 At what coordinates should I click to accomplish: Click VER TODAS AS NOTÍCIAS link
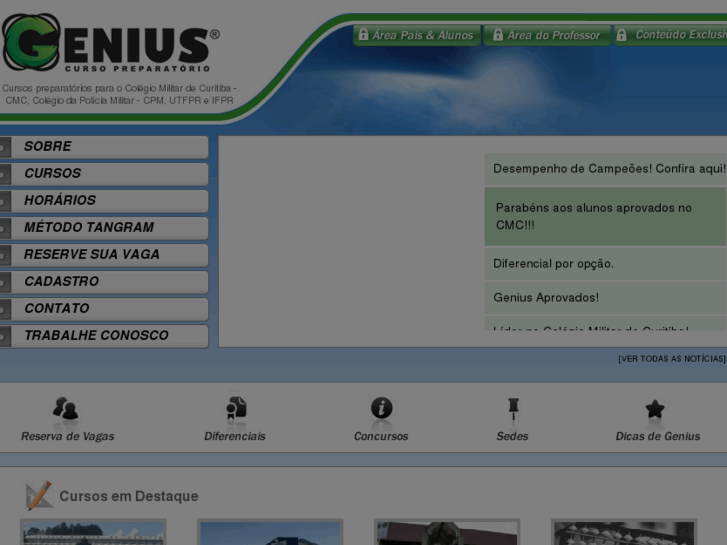672,359
